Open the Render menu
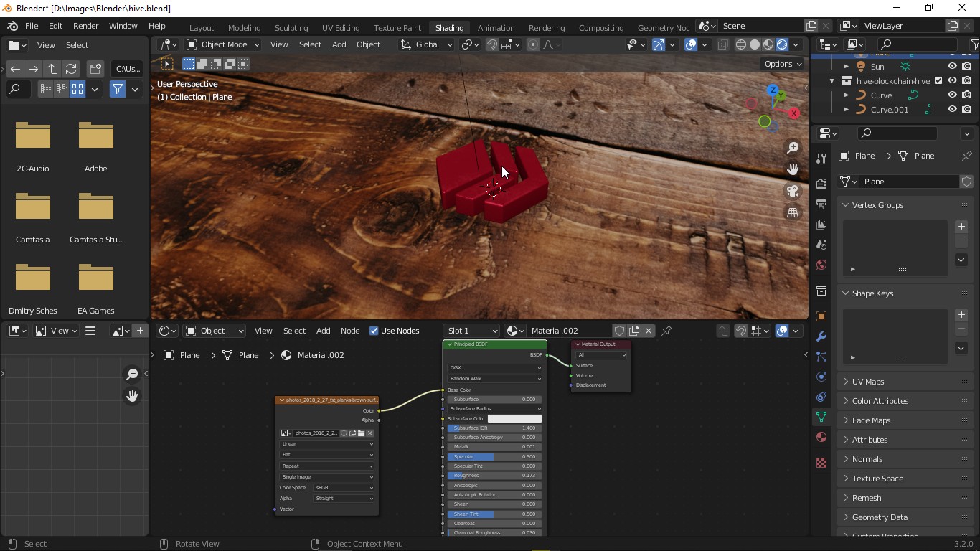Screen dimensions: 980x551 point(85,26)
